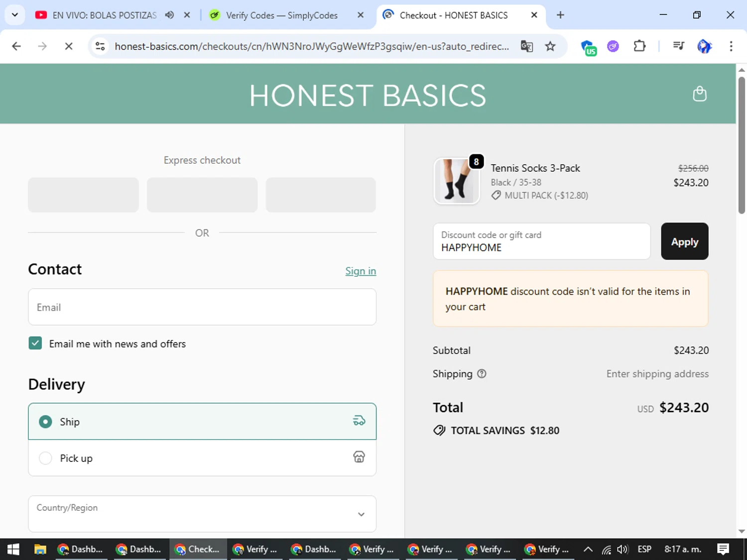Click the Google Translate icon in address bar
This screenshot has height=560, width=747.
tap(526, 46)
